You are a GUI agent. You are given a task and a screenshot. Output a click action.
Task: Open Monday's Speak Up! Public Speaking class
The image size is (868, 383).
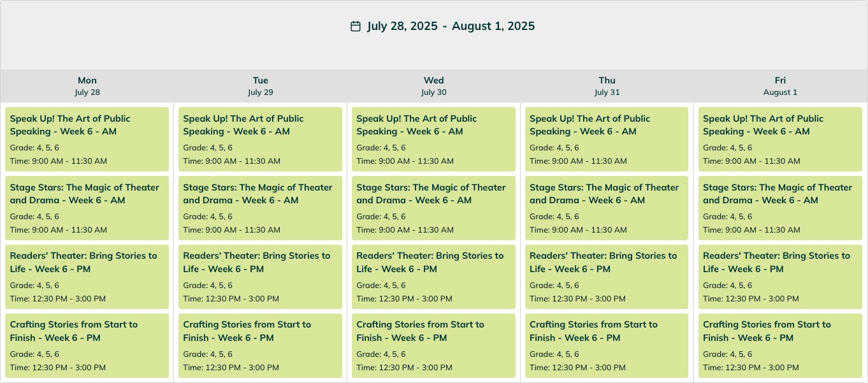click(87, 139)
